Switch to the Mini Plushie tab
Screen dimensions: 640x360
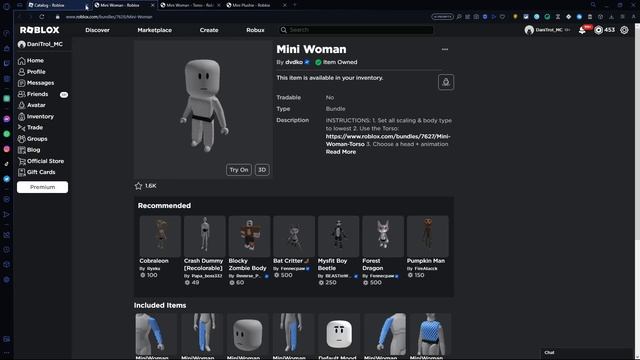256,5
